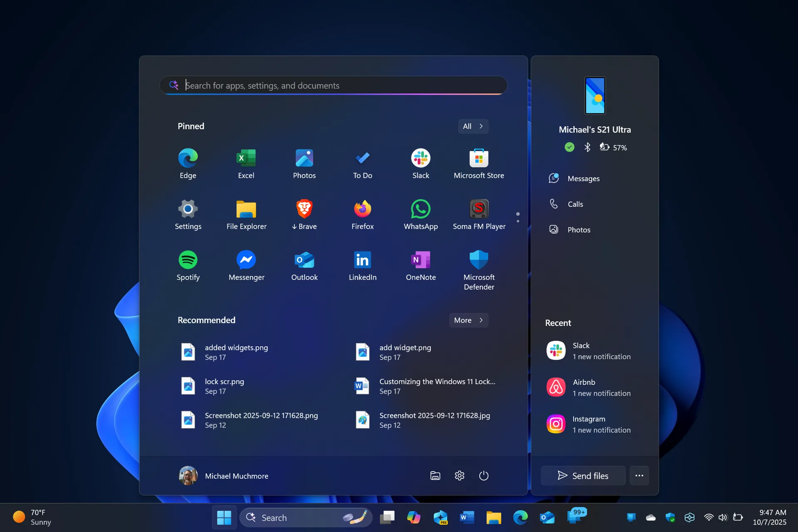Select Calls in the Phone Link sidebar
The height and width of the screenshot is (532, 798).
click(575, 204)
